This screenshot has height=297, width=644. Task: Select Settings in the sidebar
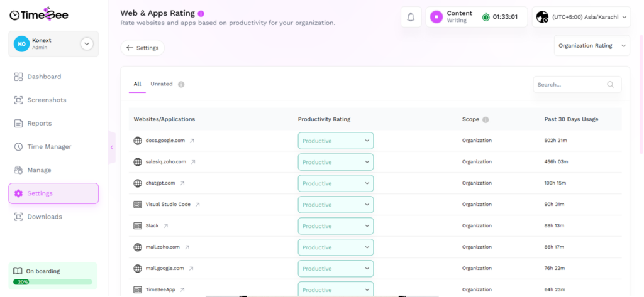click(53, 193)
